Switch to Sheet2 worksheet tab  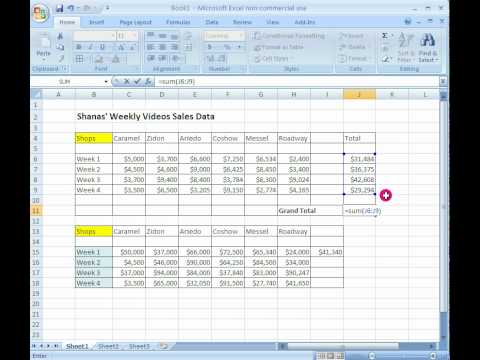(x=108, y=346)
